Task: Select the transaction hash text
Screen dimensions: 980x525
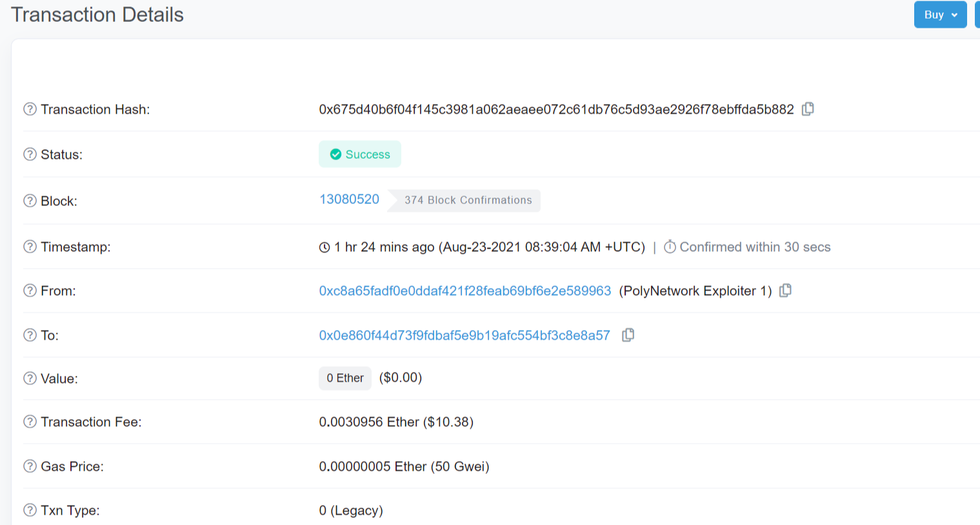Action: pyautogui.click(x=556, y=109)
